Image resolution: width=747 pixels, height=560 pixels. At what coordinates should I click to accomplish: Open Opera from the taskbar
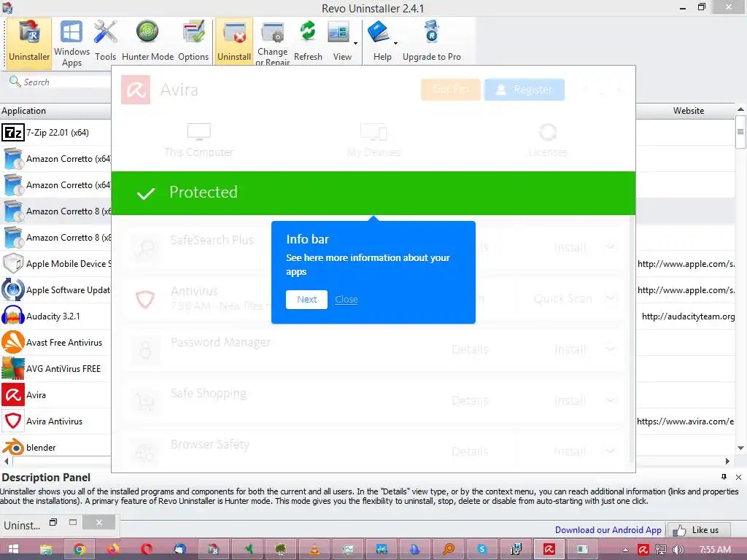pyautogui.click(x=147, y=549)
